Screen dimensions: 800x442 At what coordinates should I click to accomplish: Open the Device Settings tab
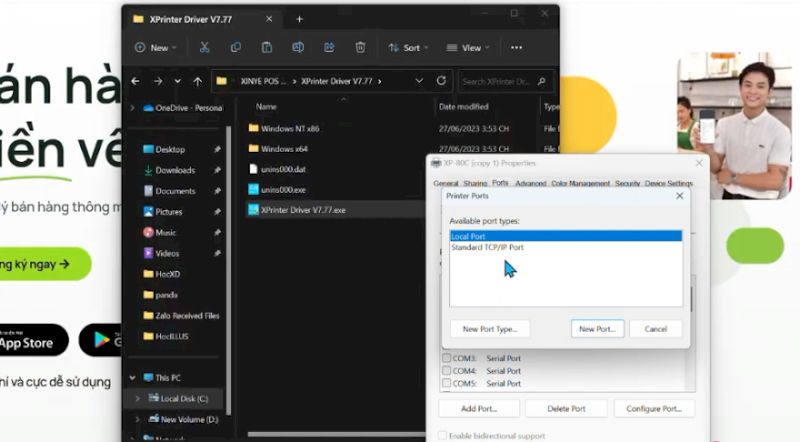pos(668,184)
